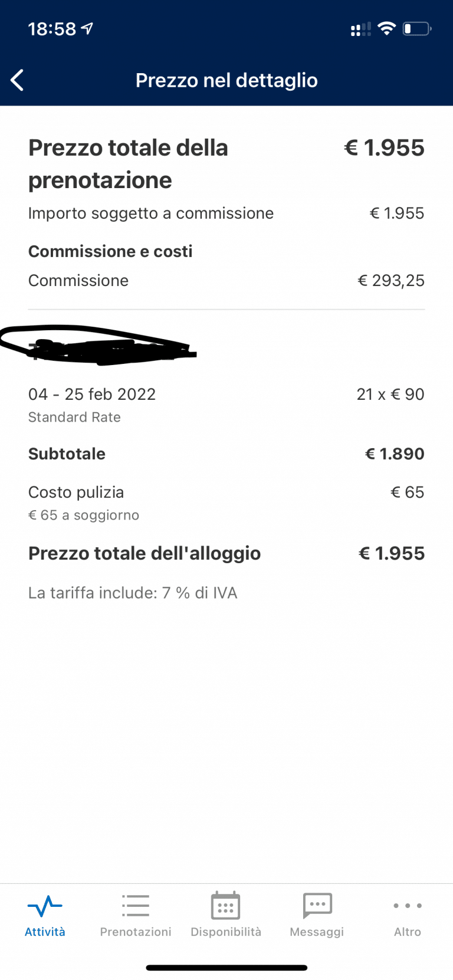The width and height of the screenshot is (453, 980).
Task: Tap the Costo pulizia € 65 row
Action: coord(226,492)
